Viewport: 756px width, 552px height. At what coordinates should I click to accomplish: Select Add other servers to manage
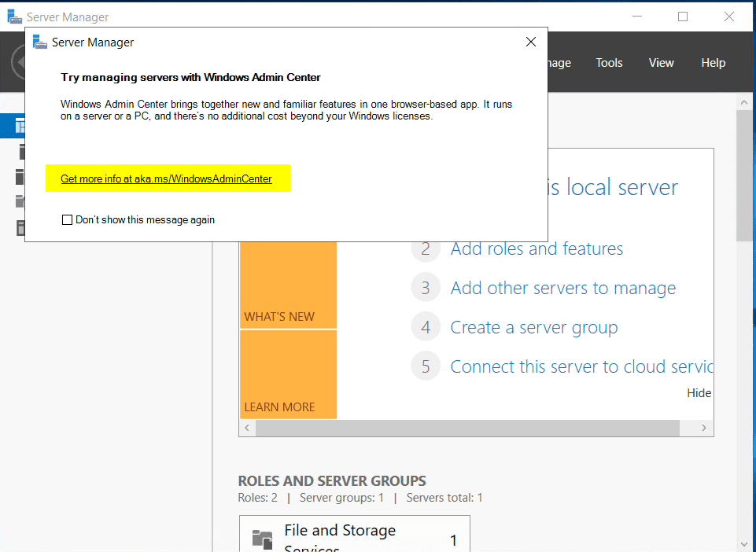(x=562, y=288)
